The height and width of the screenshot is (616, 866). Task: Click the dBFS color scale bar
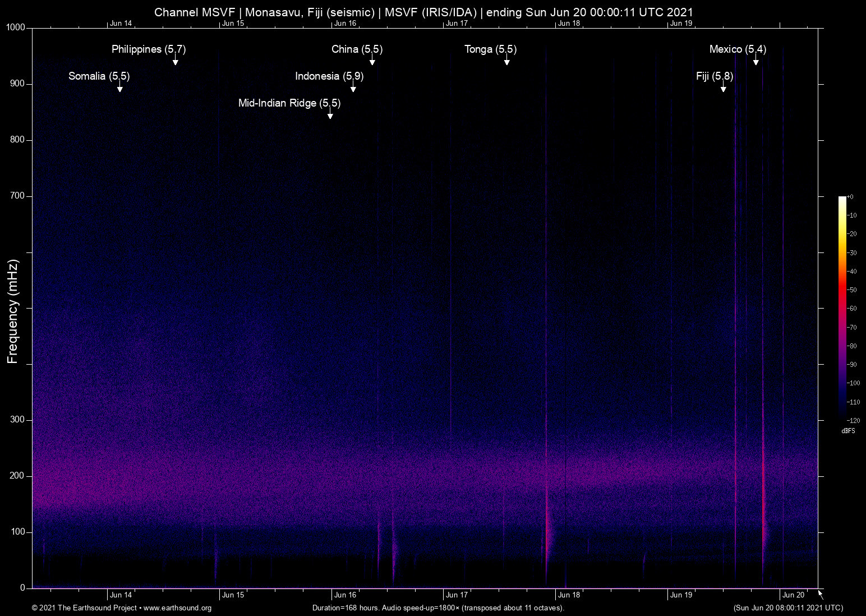click(842, 307)
